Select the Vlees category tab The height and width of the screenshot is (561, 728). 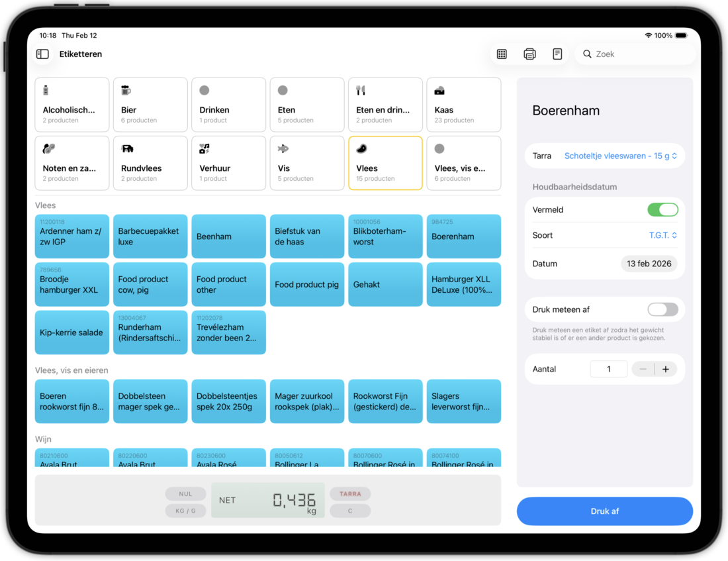(385, 163)
